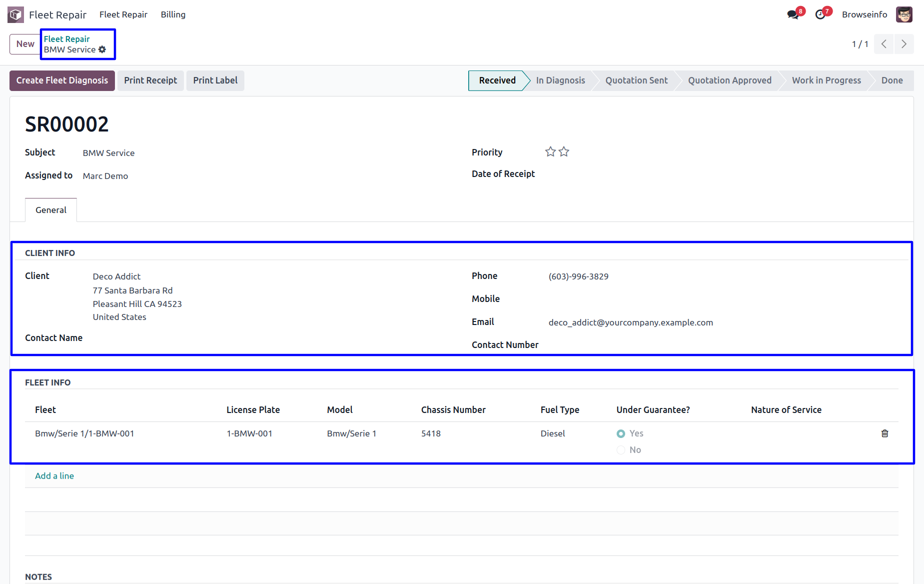Open gear settings next to BMW Service
The image size is (924, 584).
coord(102,49)
